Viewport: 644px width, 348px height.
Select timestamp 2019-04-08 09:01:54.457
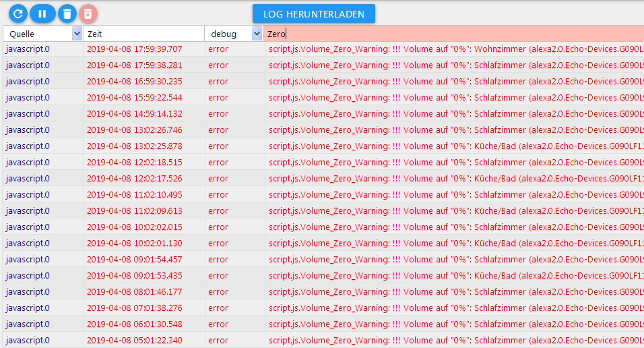coord(134,259)
